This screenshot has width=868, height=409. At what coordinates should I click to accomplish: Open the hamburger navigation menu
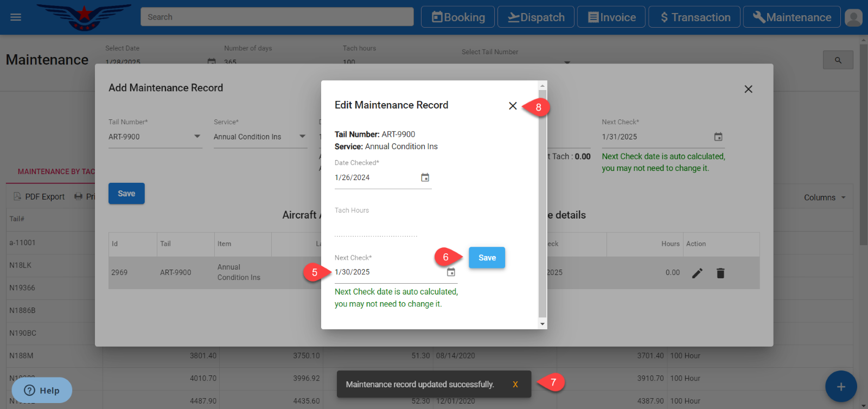pyautogui.click(x=16, y=17)
